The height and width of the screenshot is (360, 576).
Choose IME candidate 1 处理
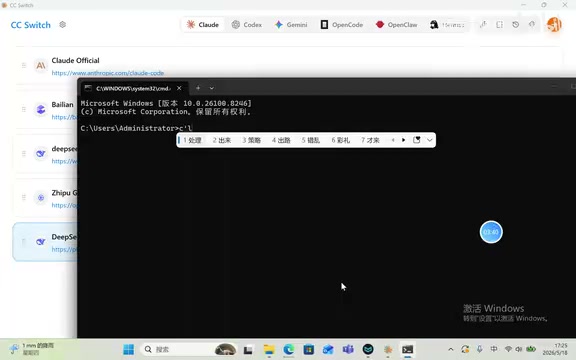point(192,140)
